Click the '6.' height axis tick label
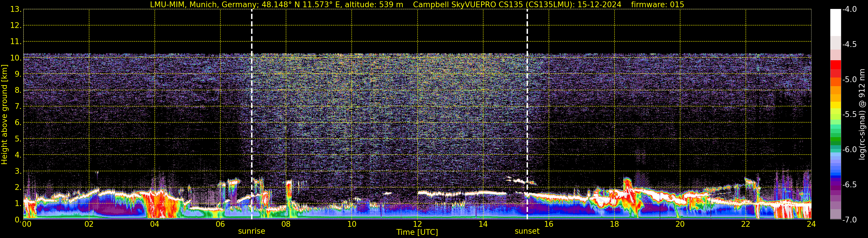This screenshot has width=868, height=238. pos(18,123)
